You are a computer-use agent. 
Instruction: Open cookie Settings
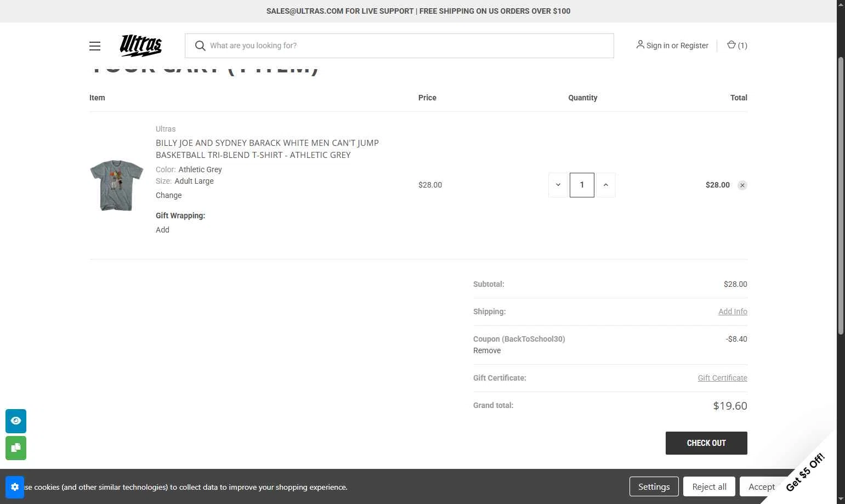654,486
